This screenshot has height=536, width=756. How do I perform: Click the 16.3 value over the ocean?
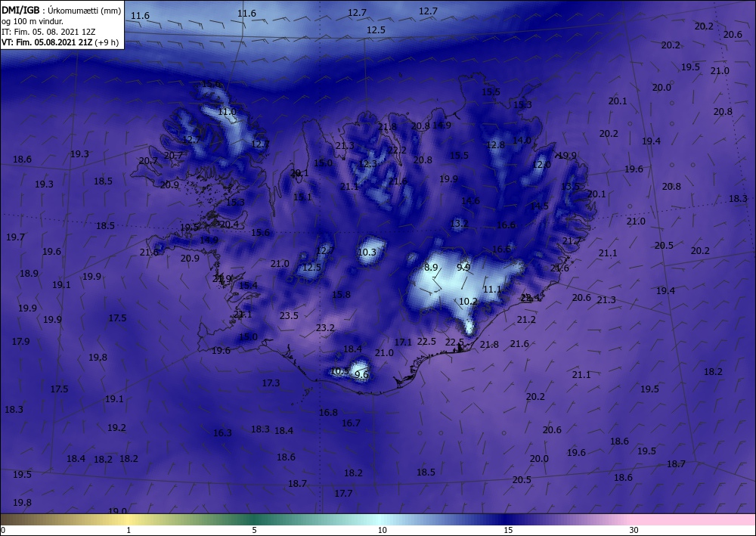click(222, 433)
